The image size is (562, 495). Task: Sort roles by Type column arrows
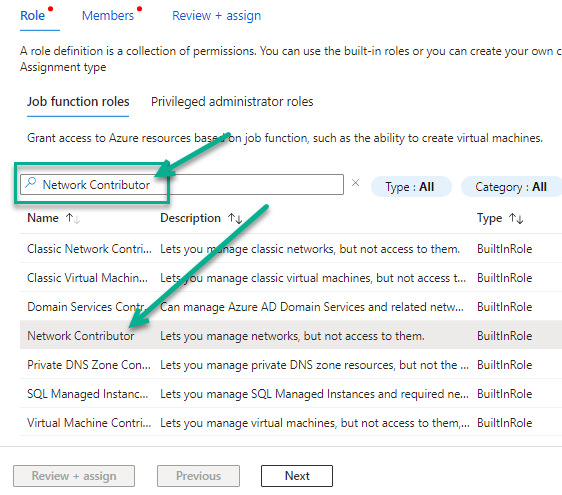pyautogui.click(x=516, y=218)
